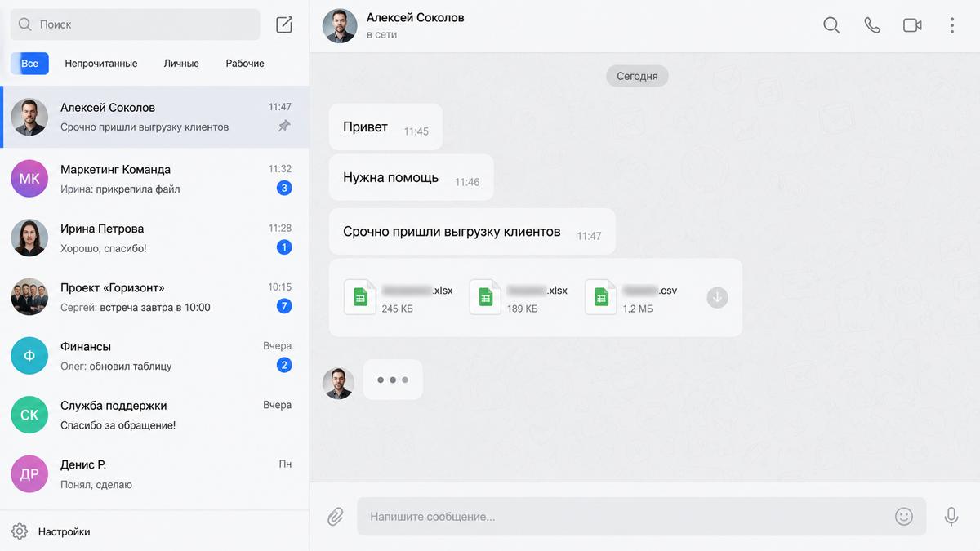Open the Денис Р. conversation
The height and width of the screenshot is (551, 980).
pos(154,474)
